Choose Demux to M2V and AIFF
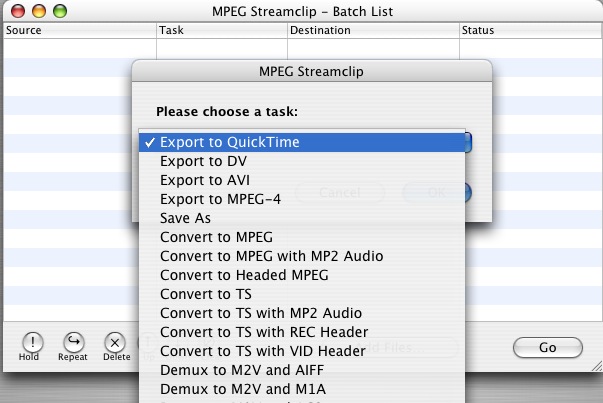This screenshot has height=403, width=603. 302,370
